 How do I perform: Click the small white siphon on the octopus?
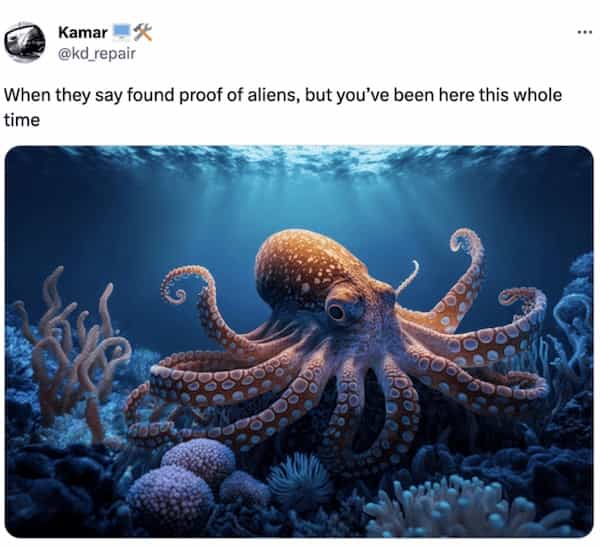pyautogui.click(x=407, y=277)
